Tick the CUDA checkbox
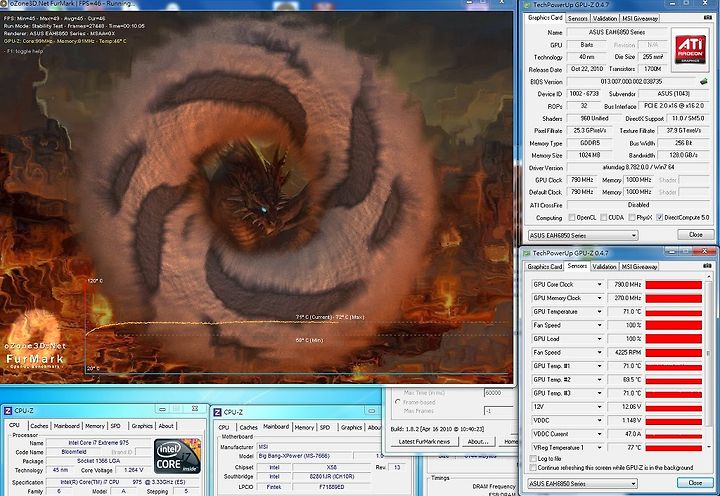 point(603,217)
